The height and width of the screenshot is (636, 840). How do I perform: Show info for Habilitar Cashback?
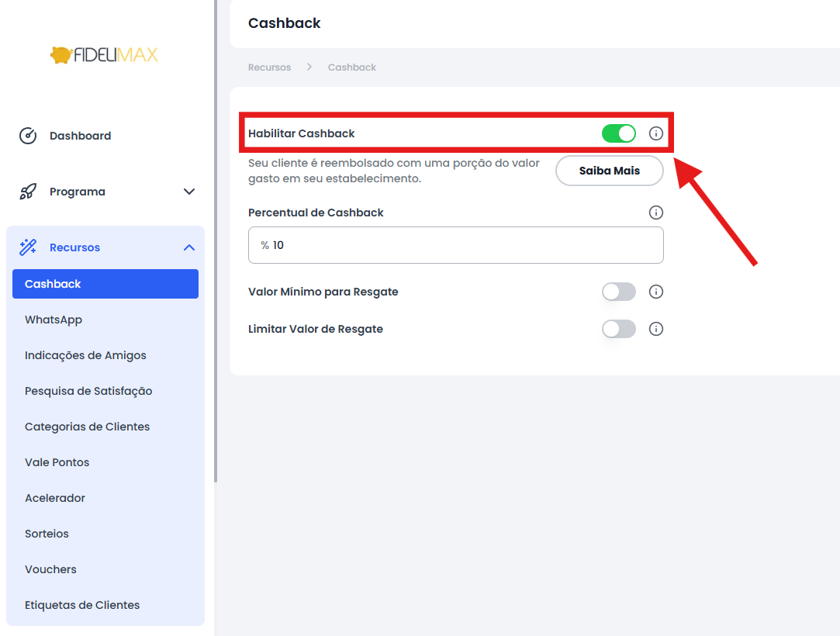coord(655,133)
